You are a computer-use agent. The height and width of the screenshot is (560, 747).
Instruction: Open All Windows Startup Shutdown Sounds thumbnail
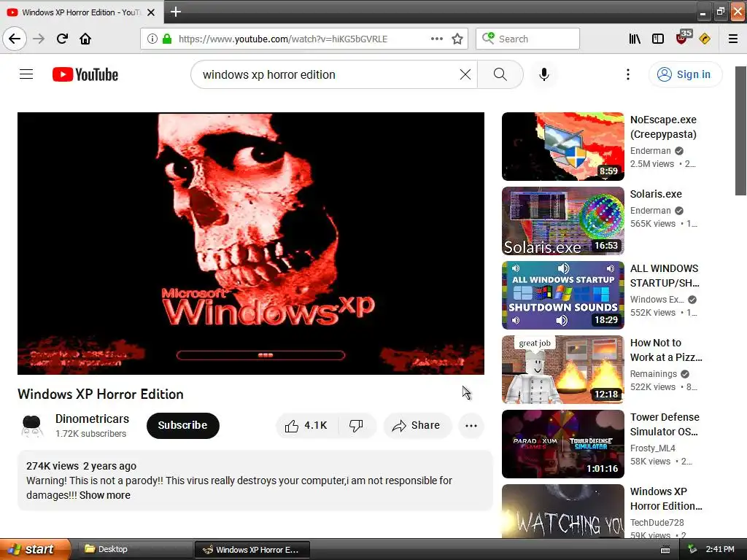[x=562, y=295]
